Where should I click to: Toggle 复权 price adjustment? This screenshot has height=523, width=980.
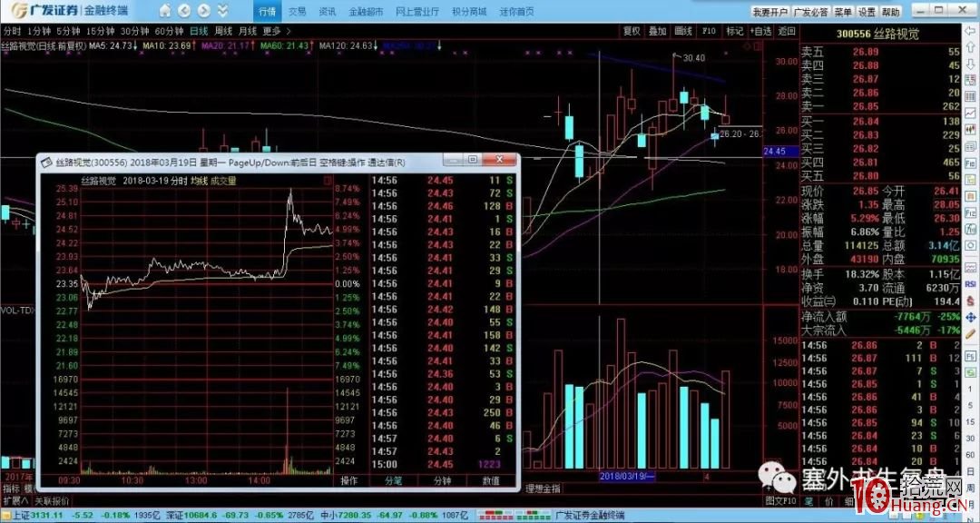[632, 31]
